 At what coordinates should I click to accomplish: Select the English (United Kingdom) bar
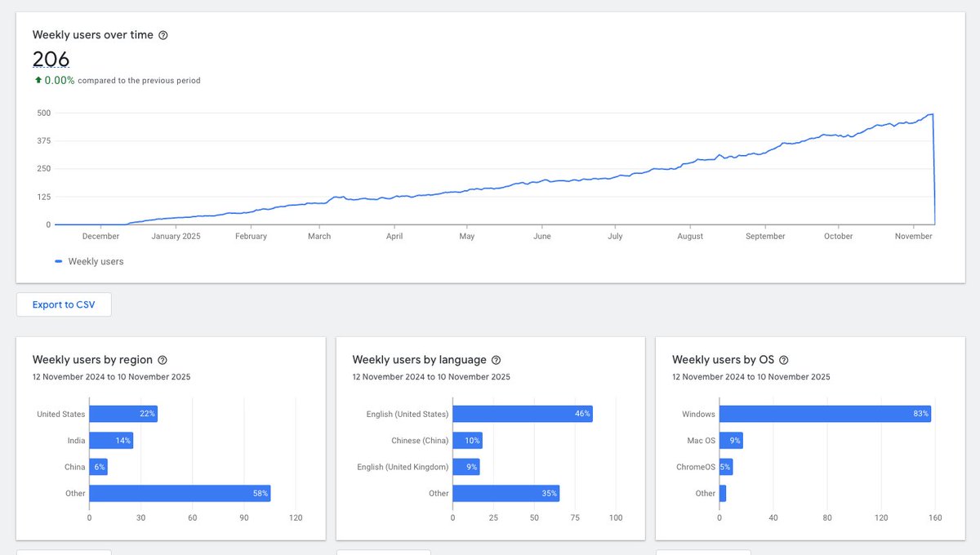[467, 467]
